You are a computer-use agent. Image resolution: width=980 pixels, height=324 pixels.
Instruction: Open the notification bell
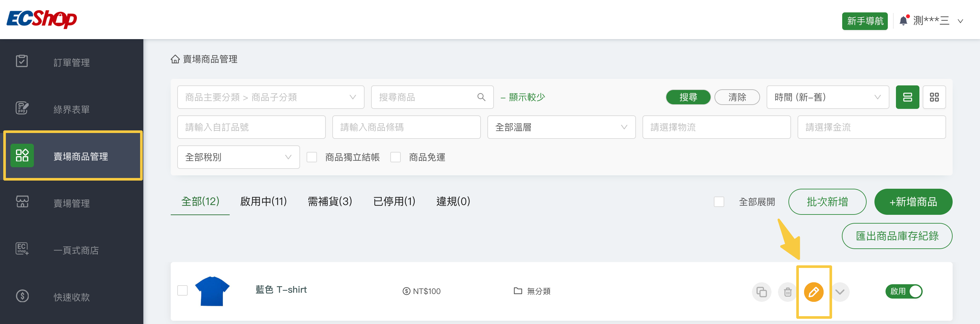coord(904,20)
